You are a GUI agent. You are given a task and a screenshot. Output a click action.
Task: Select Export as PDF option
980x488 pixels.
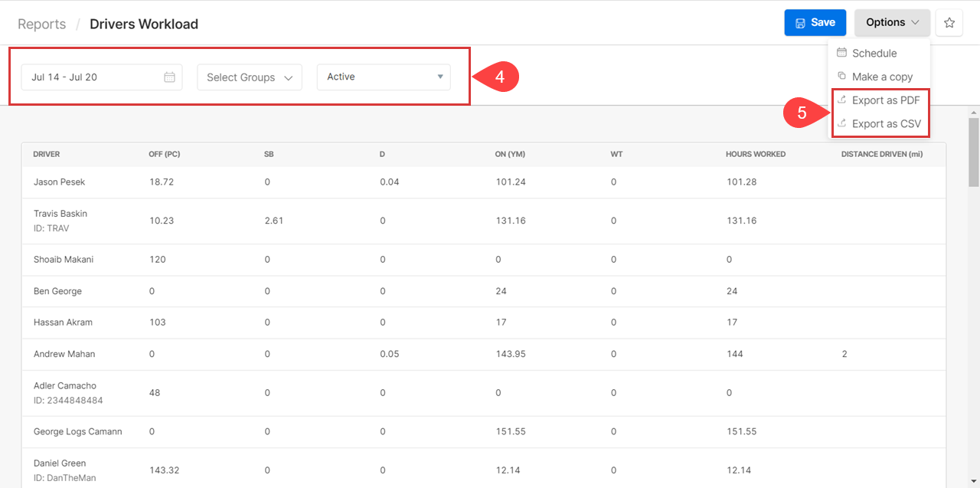click(886, 100)
